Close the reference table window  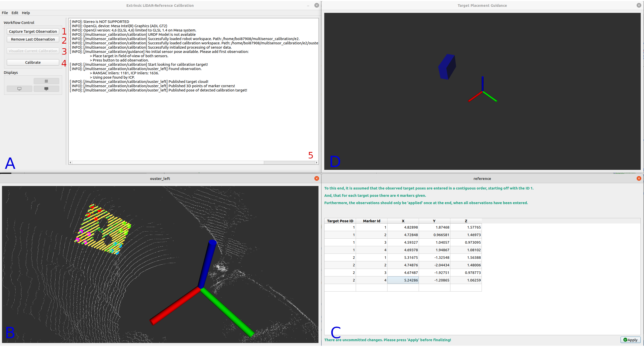(x=639, y=178)
